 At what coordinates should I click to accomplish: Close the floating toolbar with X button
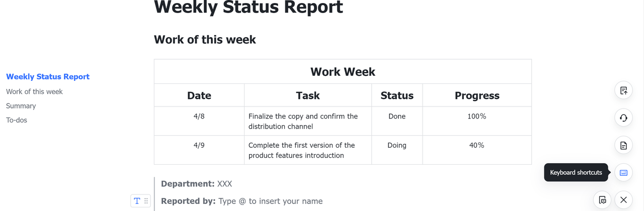623,200
